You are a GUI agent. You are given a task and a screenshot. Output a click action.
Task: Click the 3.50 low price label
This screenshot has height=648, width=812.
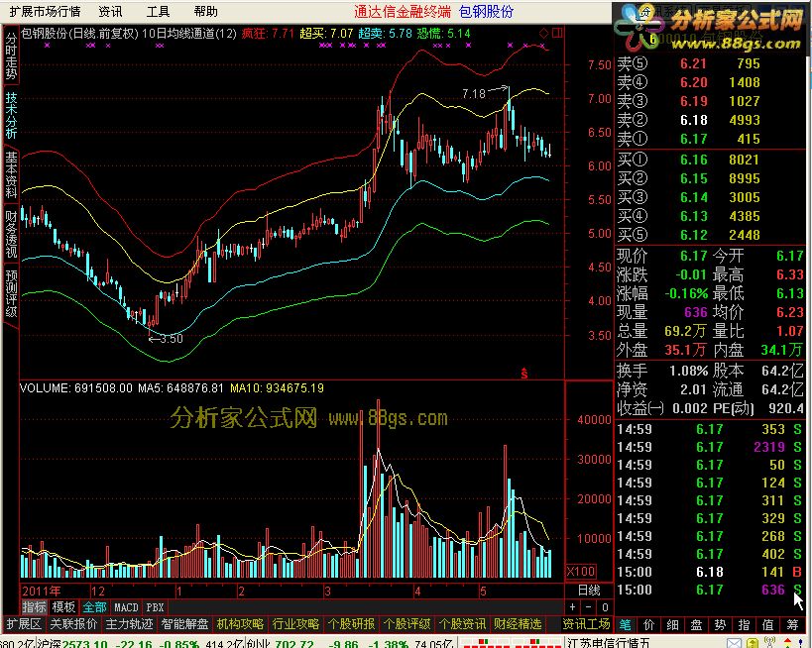(171, 339)
